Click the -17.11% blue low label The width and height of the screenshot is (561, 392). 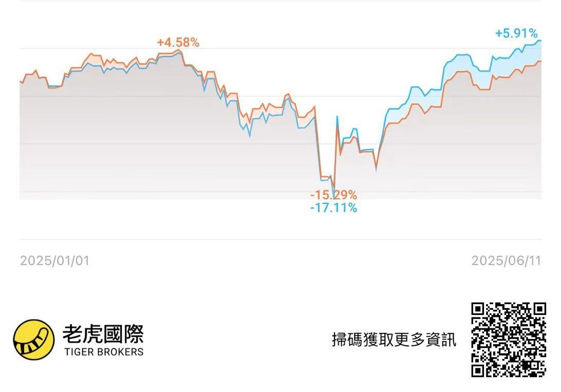coord(333,208)
